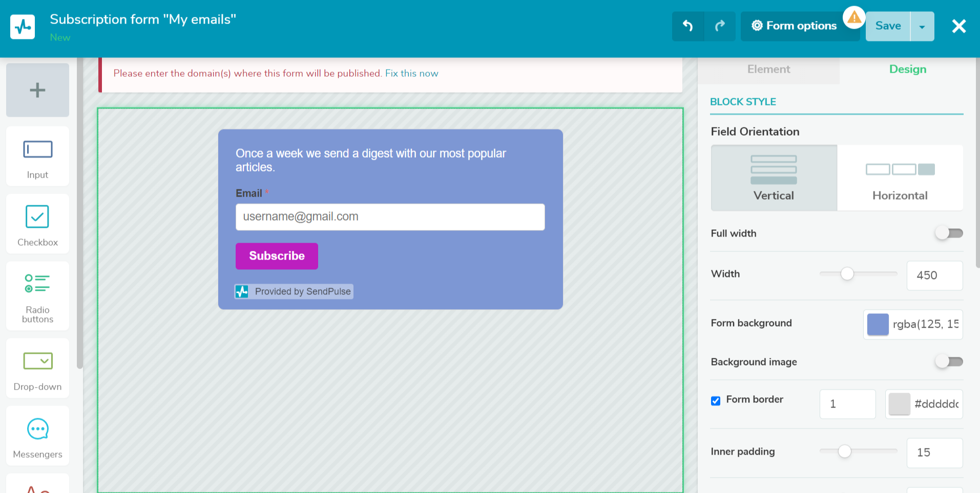The image size is (980, 493).
Task: Select the digest description text in form
Action: click(x=371, y=160)
